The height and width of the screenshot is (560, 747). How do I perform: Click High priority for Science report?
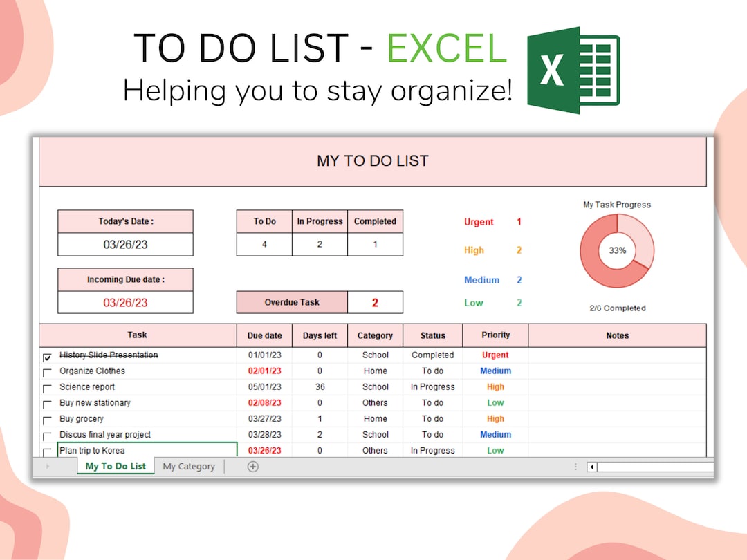click(495, 386)
